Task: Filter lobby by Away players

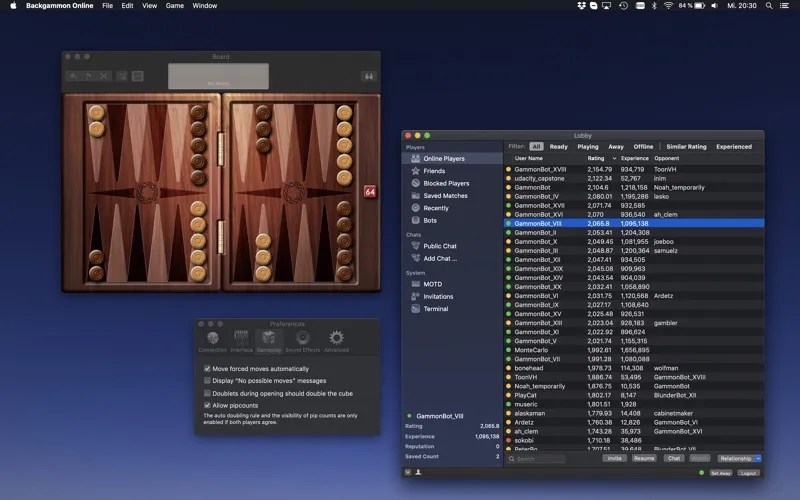Action: 616,146
